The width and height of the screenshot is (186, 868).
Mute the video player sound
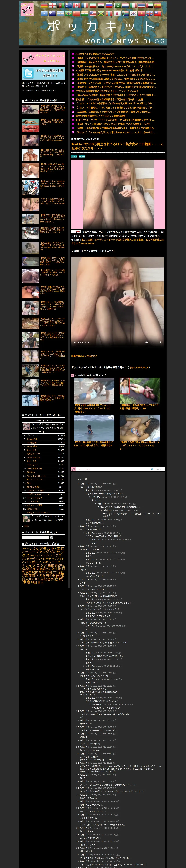(146, 342)
